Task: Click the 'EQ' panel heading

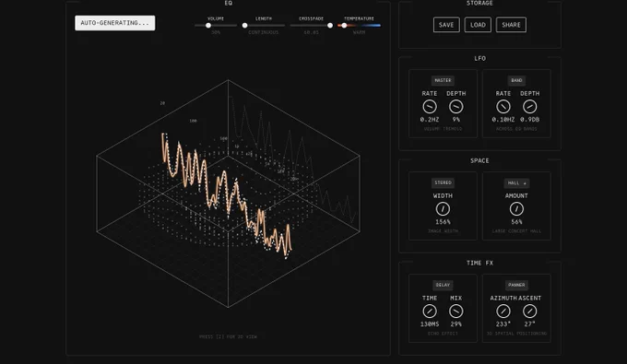Action: [x=229, y=3]
